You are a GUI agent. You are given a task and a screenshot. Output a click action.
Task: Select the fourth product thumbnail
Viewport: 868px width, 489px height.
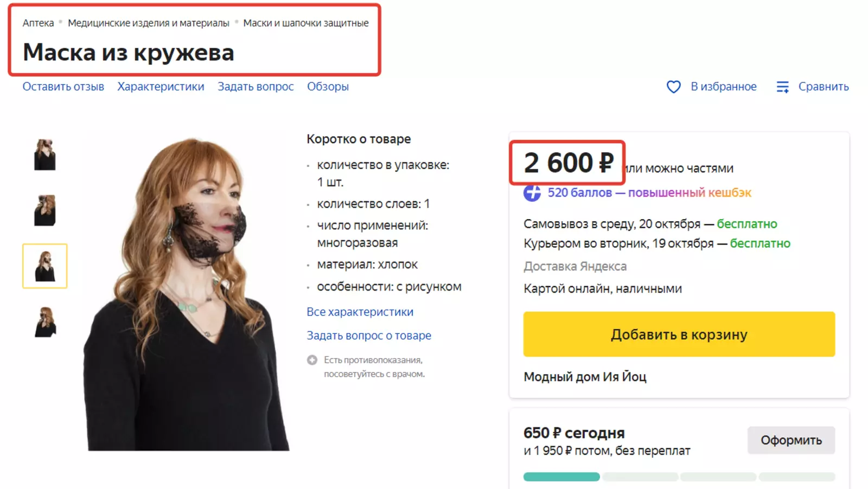pos(45,322)
